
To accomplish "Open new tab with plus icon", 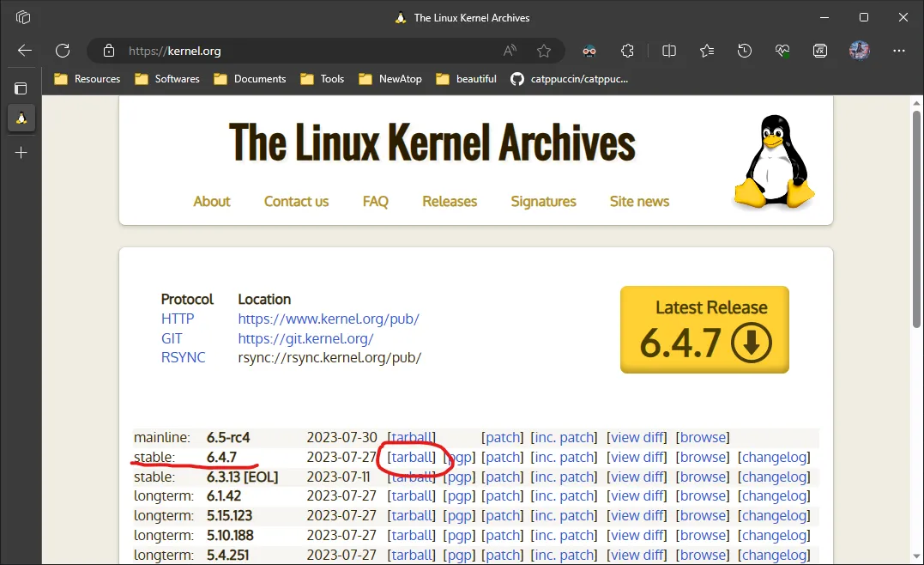I will tap(21, 152).
